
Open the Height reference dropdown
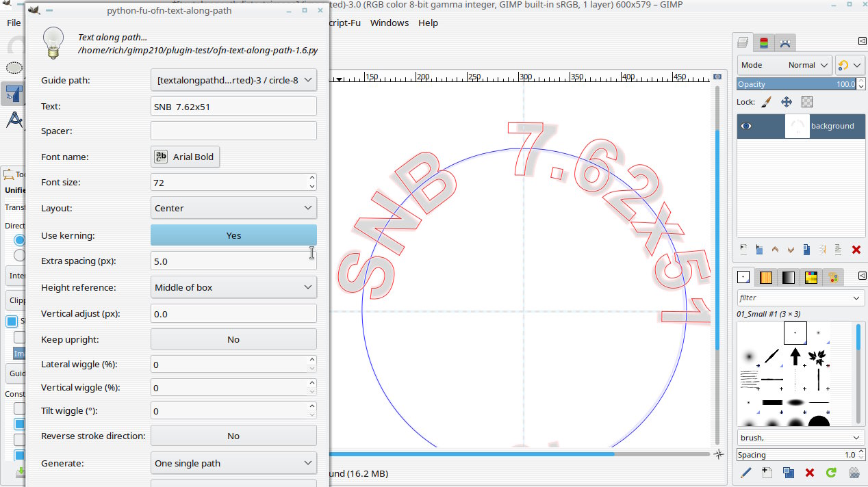coord(233,287)
